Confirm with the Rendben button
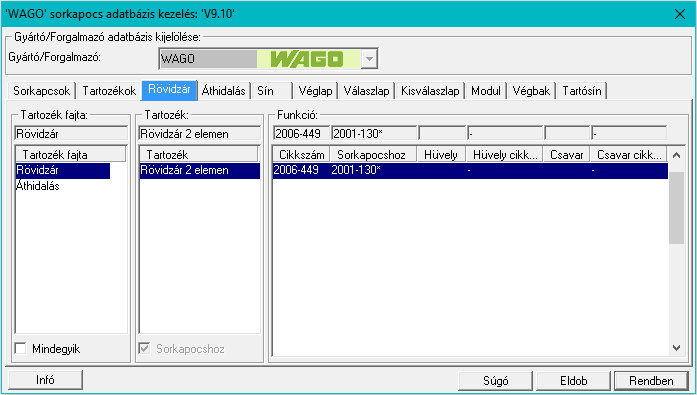The image size is (697, 395). 651,380
